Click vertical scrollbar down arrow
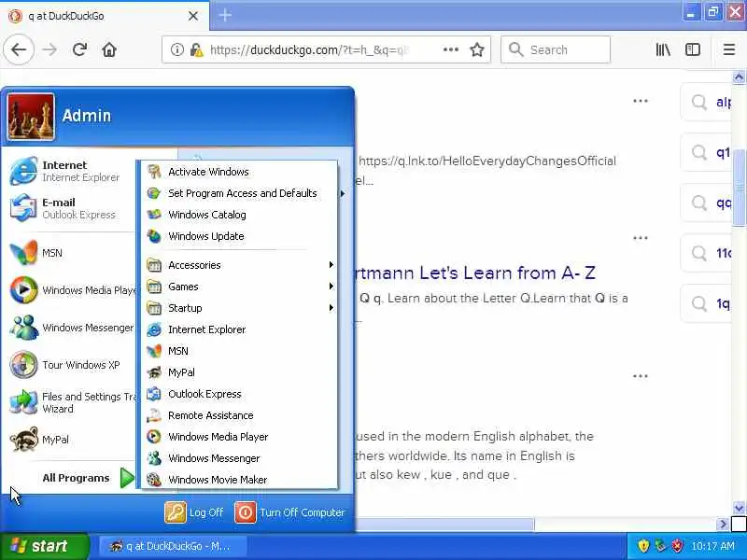 [739, 508]
